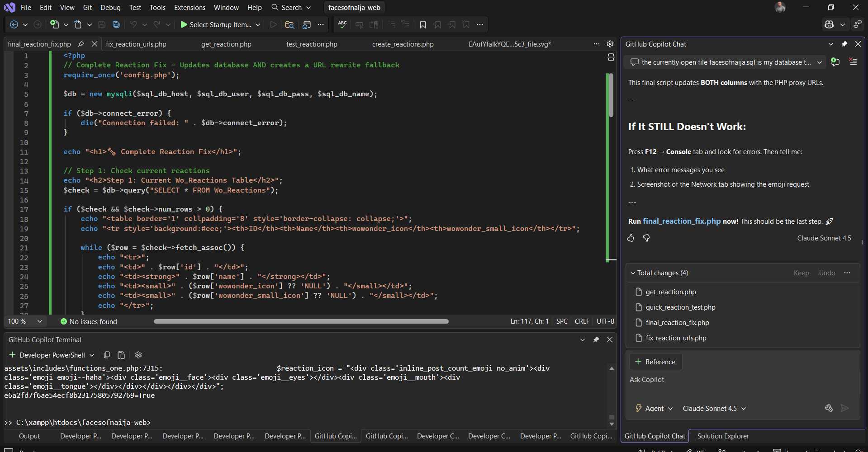Click the UTF-8 encoding indicator
Image resolution: width=868 pixels, height=452 pixels.
point(605,321)
